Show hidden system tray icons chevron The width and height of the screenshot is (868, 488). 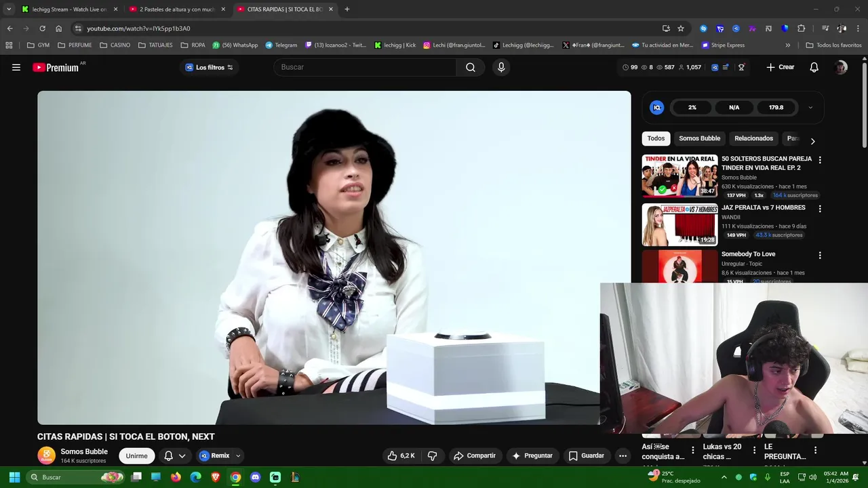coord(724,477)
